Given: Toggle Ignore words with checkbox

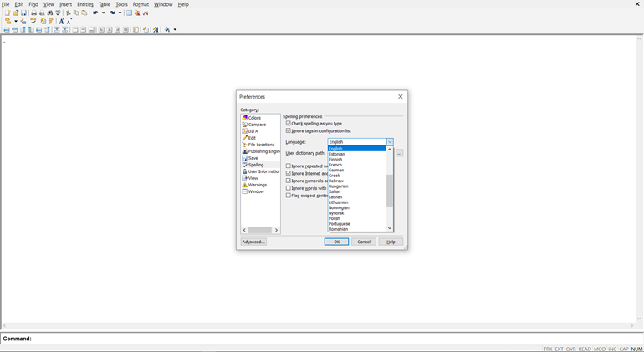Looking at the screenshot, I should (289, 188).
